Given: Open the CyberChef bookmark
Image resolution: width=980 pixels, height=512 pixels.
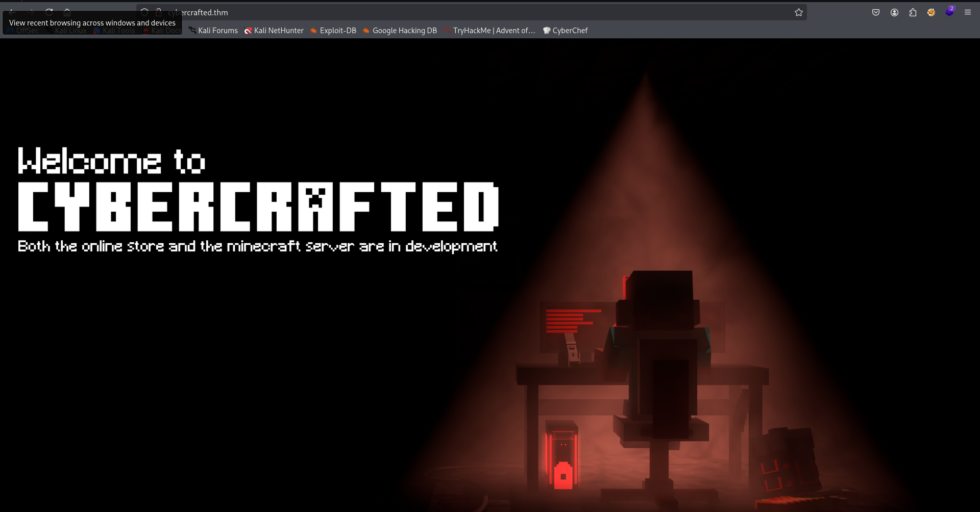Looking at the screenshot, I should 566,31.
